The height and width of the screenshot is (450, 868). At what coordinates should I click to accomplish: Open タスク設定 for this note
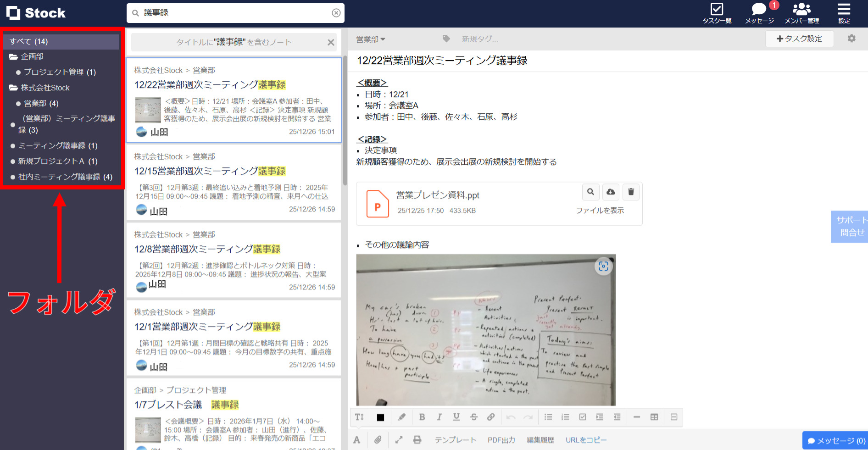(800, 39)
